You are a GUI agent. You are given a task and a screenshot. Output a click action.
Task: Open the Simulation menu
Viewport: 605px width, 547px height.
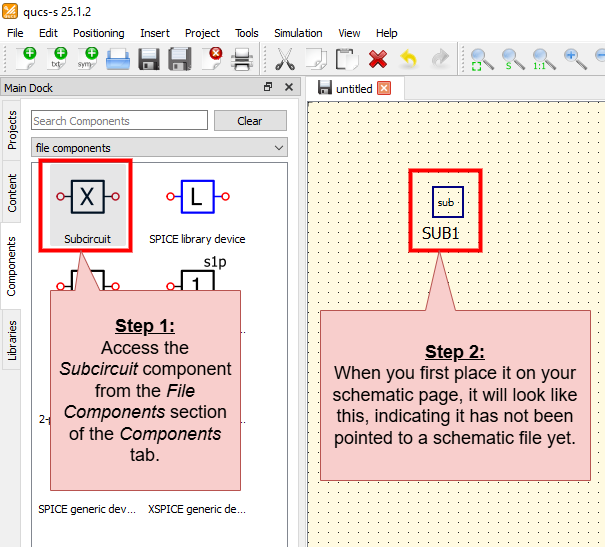[298, 33]
